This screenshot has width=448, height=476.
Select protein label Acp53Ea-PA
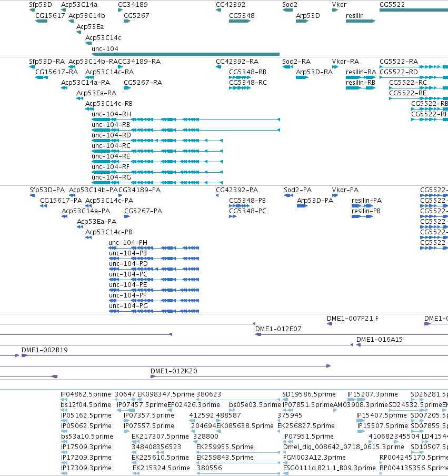tap(96, 222)
